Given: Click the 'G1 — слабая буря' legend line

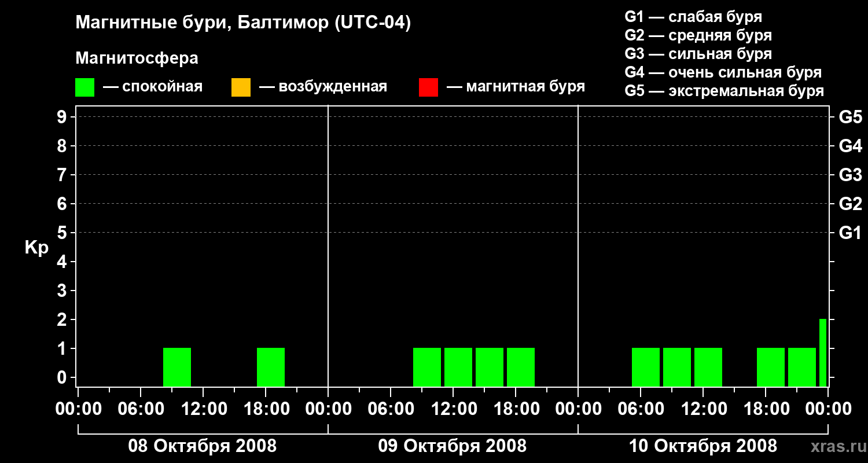Looking at the screenshot, I should coord(693,17).
